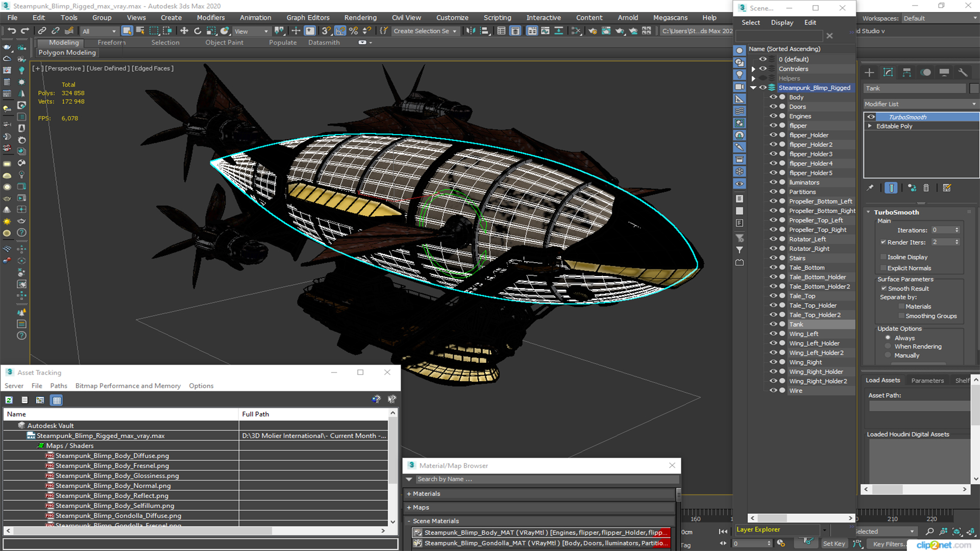Image resolution: width=980 pixels, height=551 pixels.
Task: Toggle the 3D Snaps button
Action: tap(327, 31)
